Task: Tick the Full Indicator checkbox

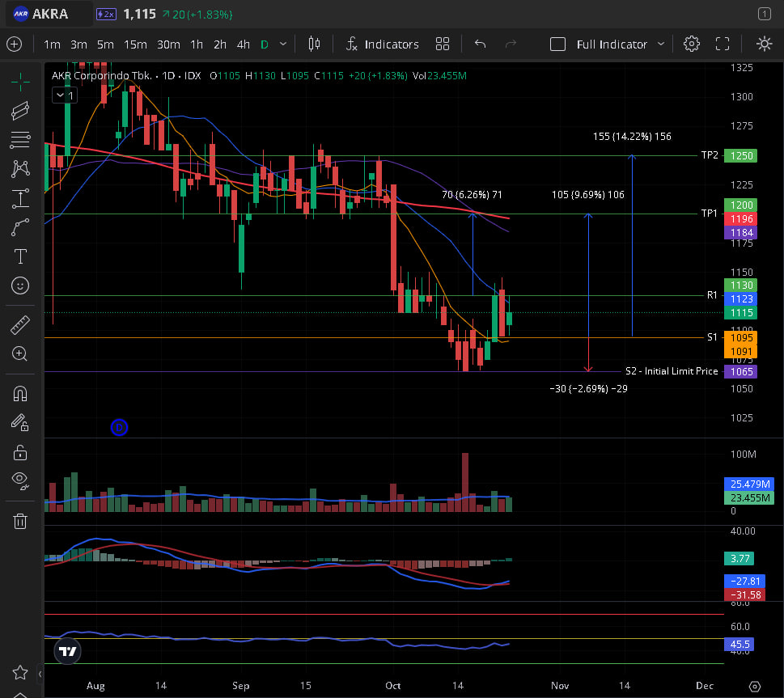Action: coord(557,44)
